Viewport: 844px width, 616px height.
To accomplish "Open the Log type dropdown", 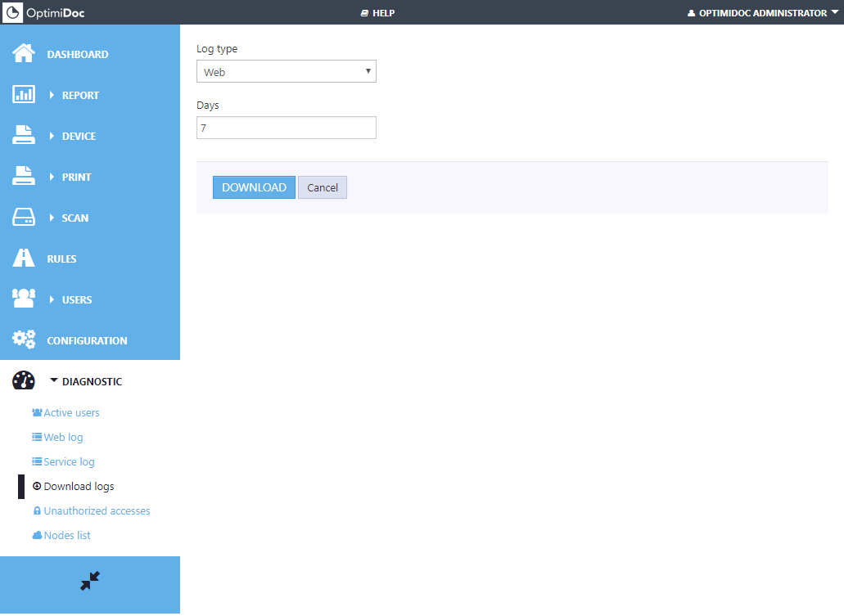I will pos(287,72).
